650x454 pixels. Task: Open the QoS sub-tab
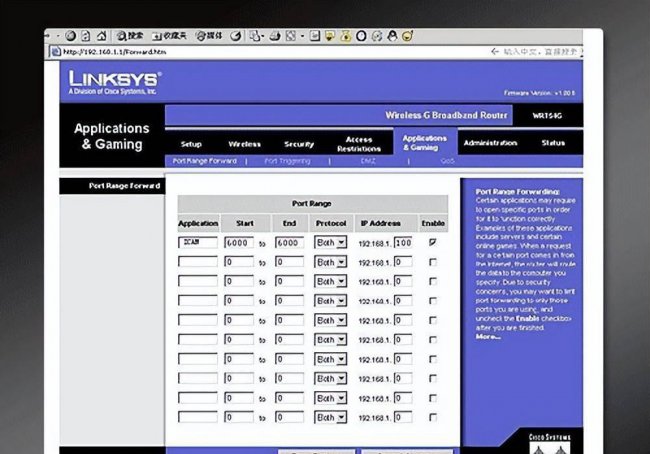[447, 161]
